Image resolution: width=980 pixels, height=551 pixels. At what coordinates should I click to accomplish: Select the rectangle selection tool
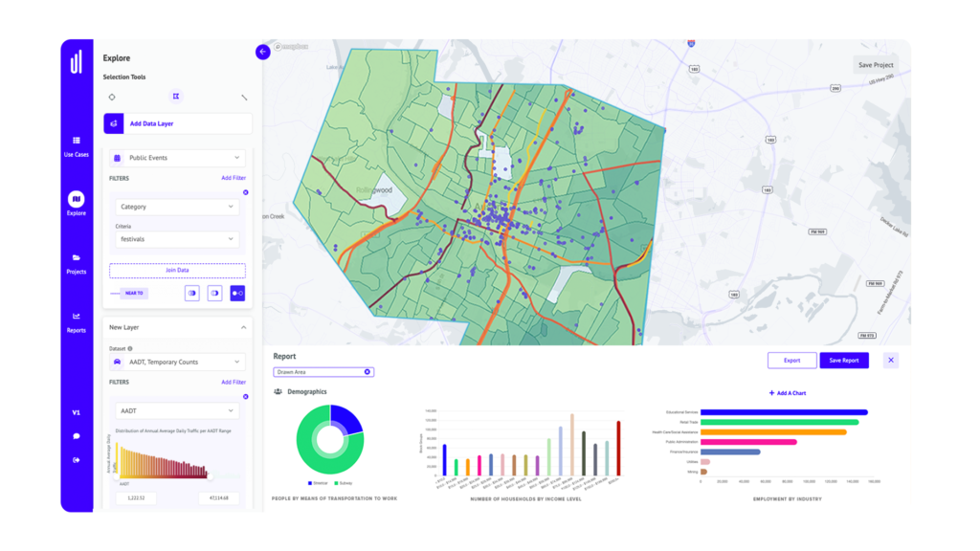click(x=176, y=97)
